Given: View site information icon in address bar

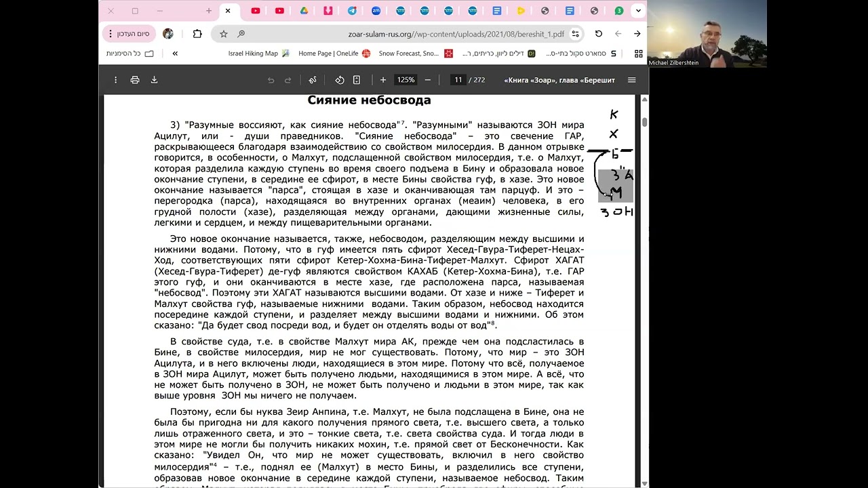Looking at the screenshot, I should pyautogui.click(x=575, y=34).
